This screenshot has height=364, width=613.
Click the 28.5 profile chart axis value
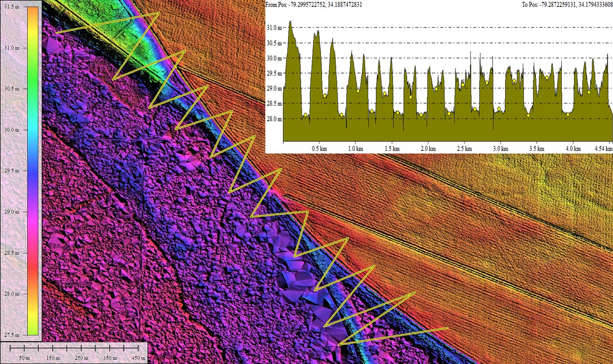274,104
